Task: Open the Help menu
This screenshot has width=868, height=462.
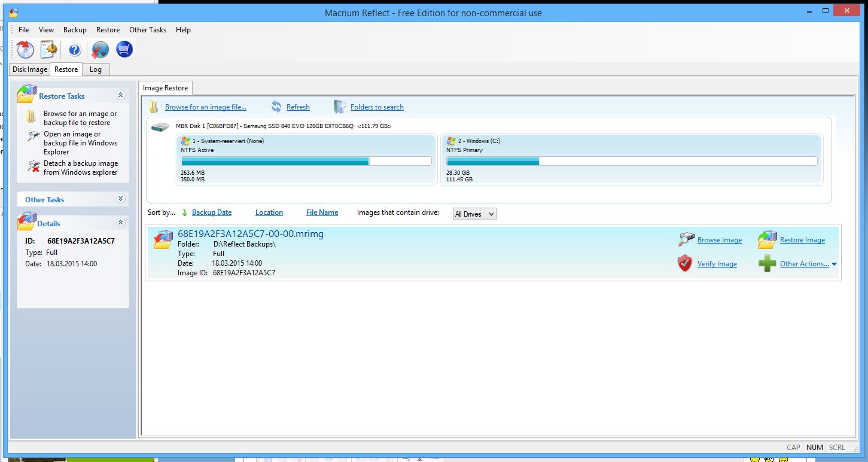Action: 183,29
